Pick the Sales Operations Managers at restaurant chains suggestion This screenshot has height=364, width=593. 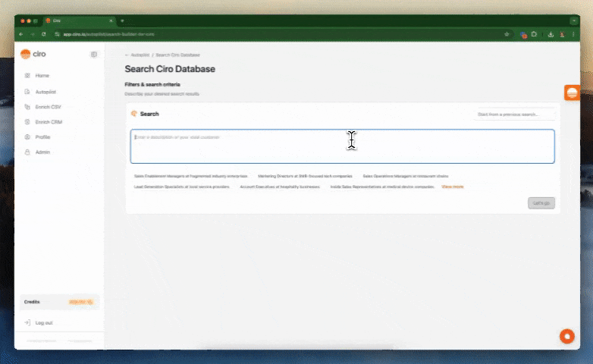click(x=406, y=177)
